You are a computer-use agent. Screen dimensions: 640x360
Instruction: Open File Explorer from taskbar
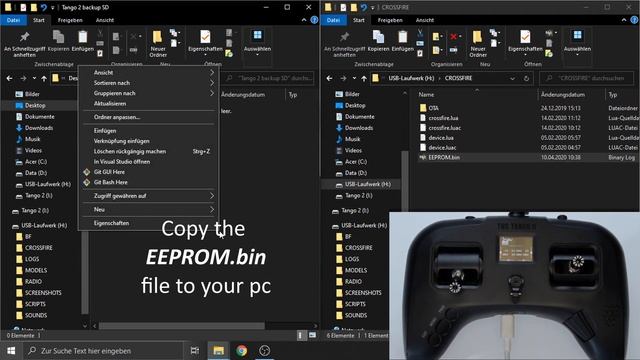pyautogui.click(x=218, y=351)
